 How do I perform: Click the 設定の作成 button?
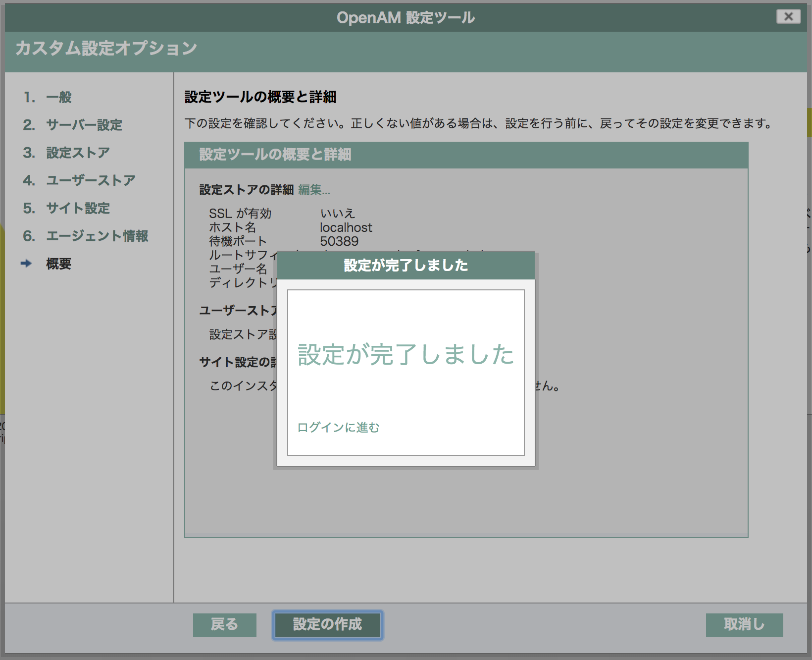pos(327,625)
